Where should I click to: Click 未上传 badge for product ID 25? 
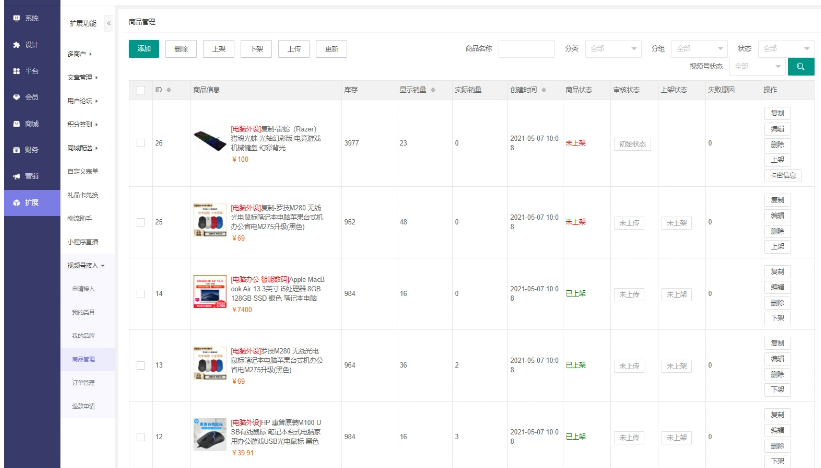[629, 223]
